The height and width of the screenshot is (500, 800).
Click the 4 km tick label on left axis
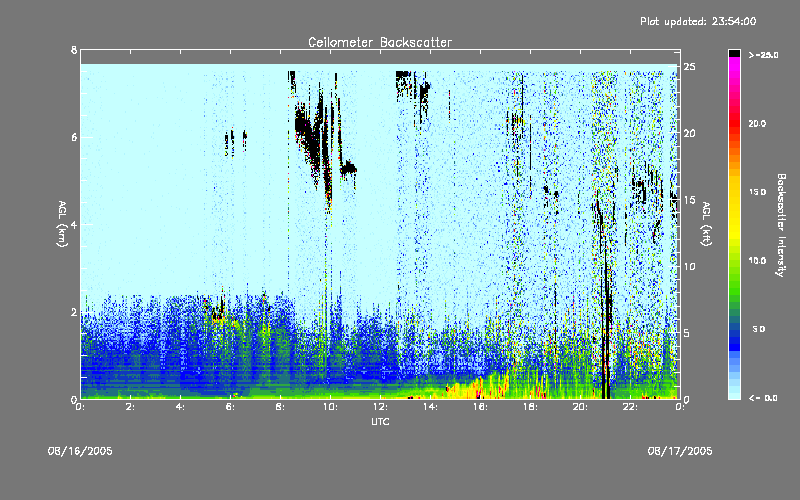(x=74, y=224)
